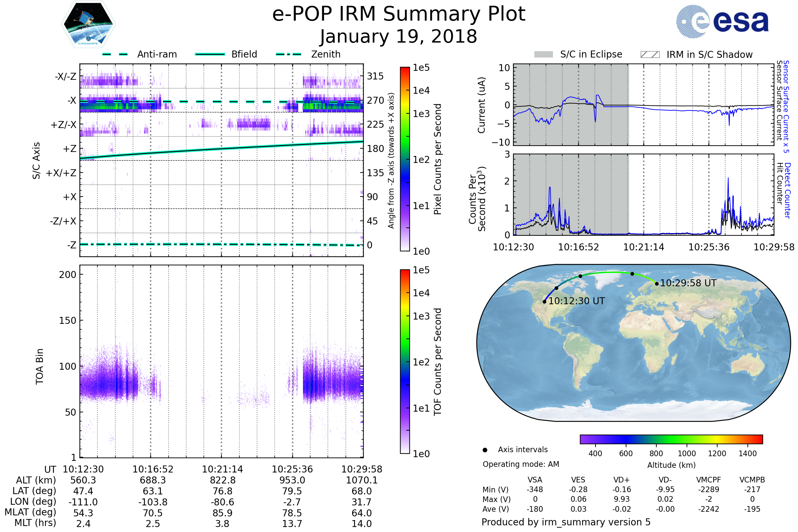Viewport: 798px width, 532px height.
Task: Click the e-POP IRM Summary Plot title
Action: coord(399,14)
